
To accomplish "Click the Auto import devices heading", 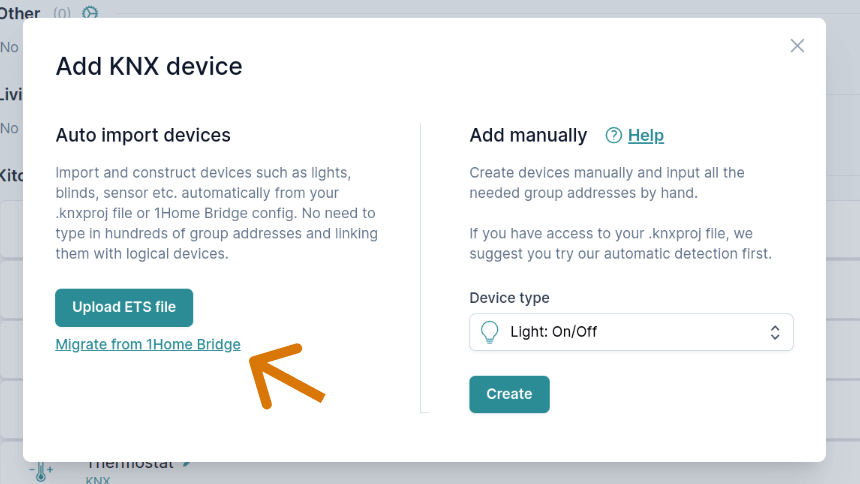I will coord(143,135).
